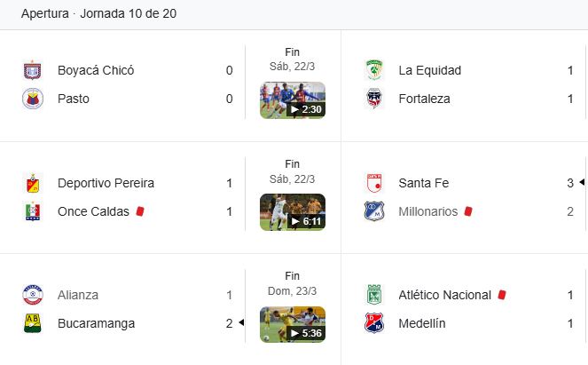Click the Deportivo Pereira team crest
The width and height of the screenshot is (588, 365).
(33, 183)
